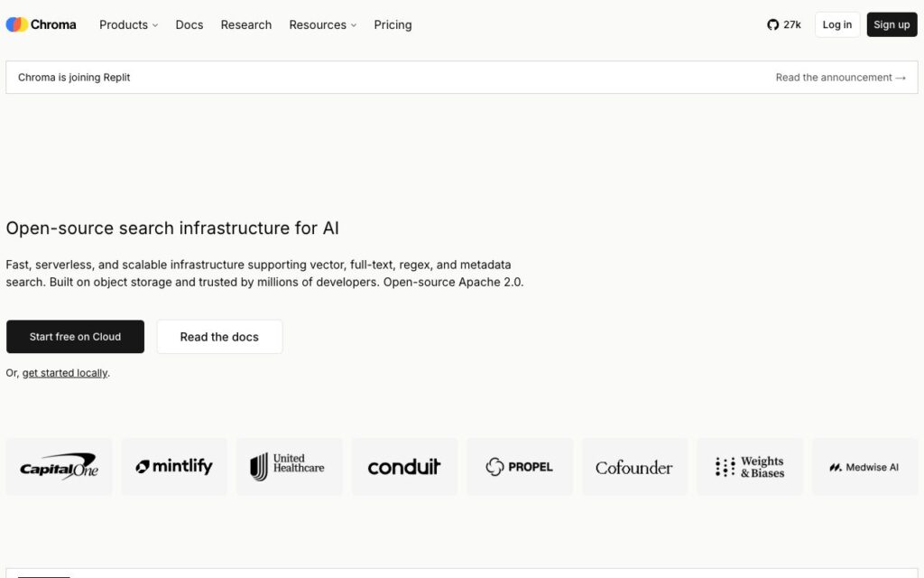This screenshot has height=578, width=924.
Task: Click the United Healthcare logo card
Action: tap(289, 467)
